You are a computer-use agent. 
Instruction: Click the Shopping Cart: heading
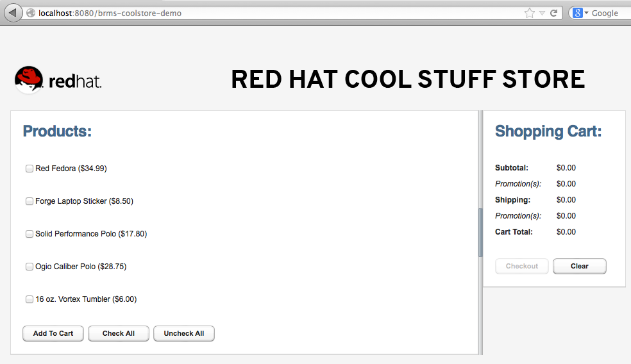[548, 131]
